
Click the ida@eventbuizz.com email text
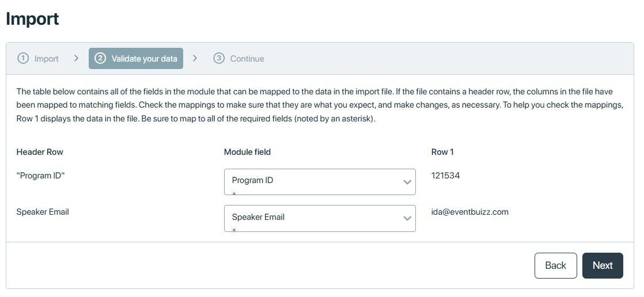click(x=470, y=212)
